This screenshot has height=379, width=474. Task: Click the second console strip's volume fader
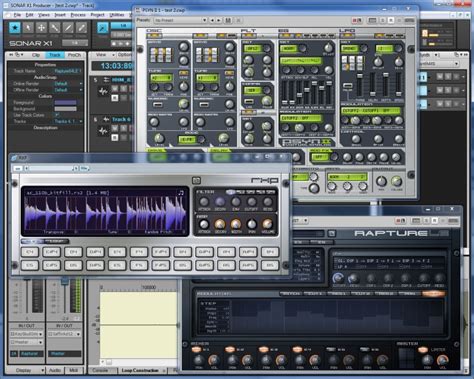(65, 282)
